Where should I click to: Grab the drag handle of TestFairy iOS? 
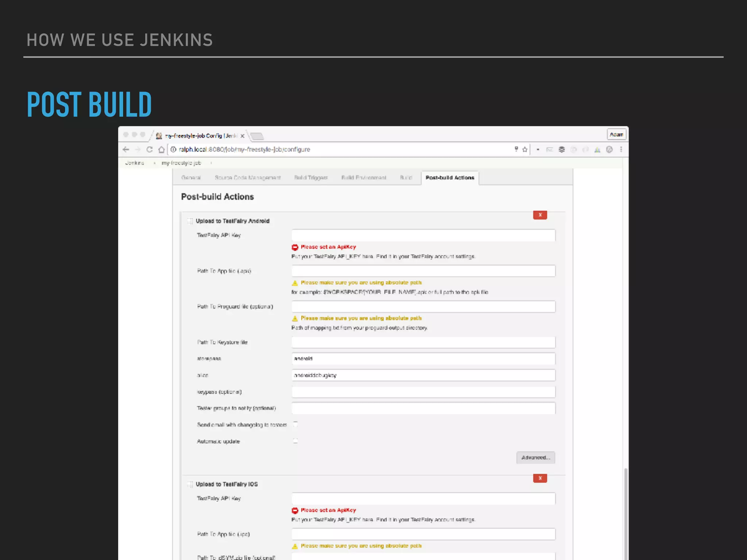click(190, 484)
